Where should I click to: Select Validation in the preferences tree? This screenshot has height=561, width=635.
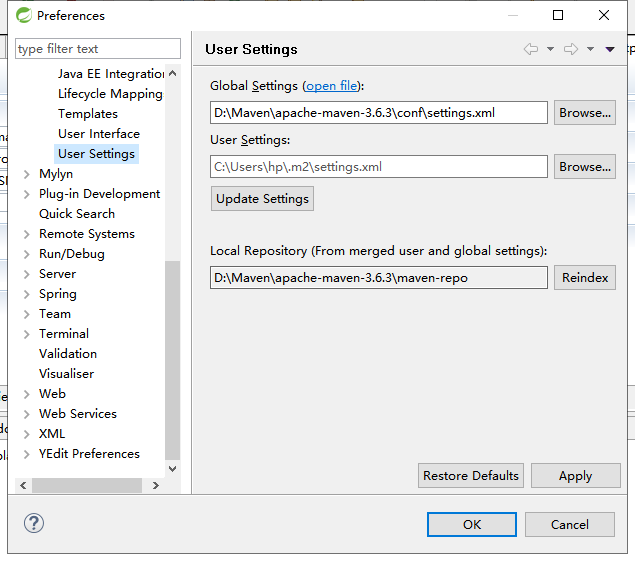[68, 354]
